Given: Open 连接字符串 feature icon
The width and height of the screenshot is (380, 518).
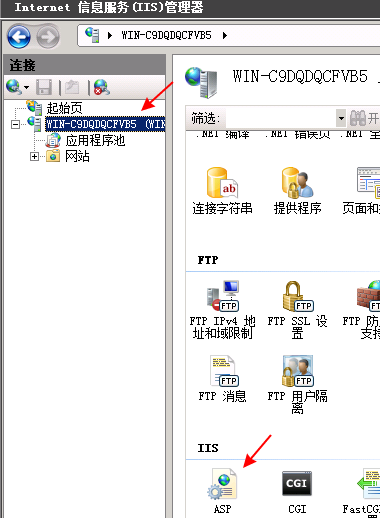Looking at the screenshot, I should pyautogui.click(x=222, y=191).
